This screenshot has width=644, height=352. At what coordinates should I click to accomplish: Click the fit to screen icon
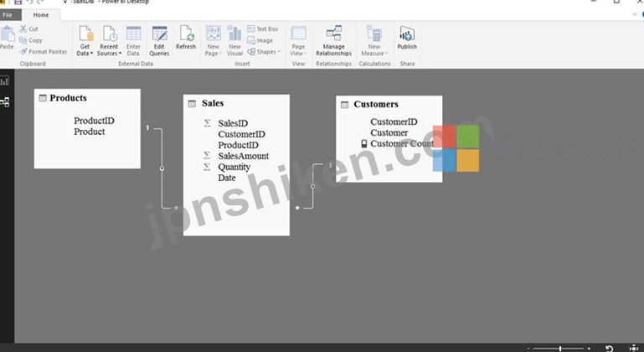(x=634, y=349)
